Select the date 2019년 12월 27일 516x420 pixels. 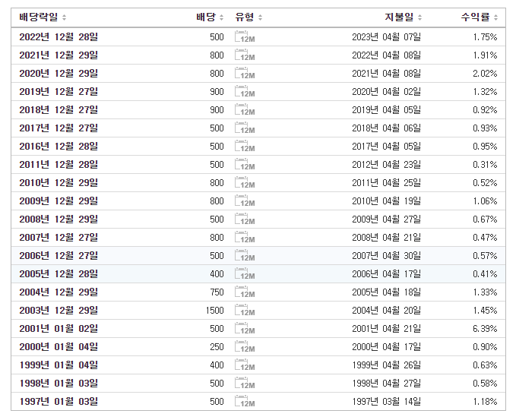tap(59, 91)
